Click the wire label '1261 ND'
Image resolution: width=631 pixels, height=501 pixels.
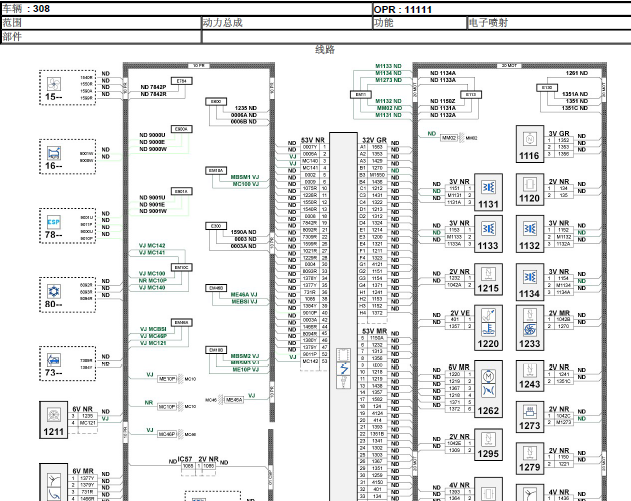[x=577, y=73]
